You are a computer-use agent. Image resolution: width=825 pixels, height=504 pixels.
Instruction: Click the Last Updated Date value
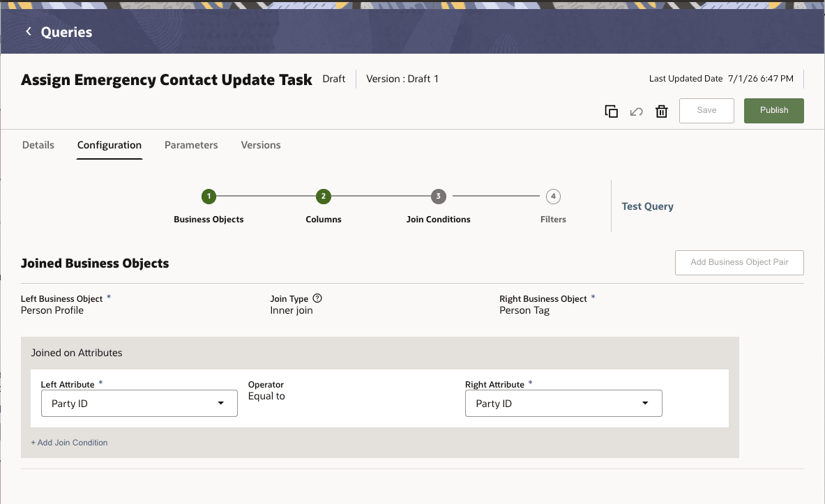(x=760, y=78)
